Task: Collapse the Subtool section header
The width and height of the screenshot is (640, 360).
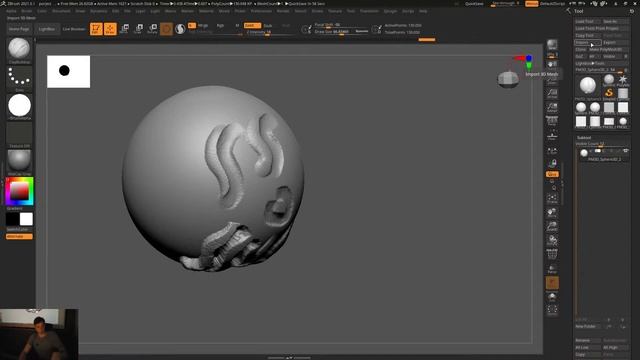Action: 584,138
